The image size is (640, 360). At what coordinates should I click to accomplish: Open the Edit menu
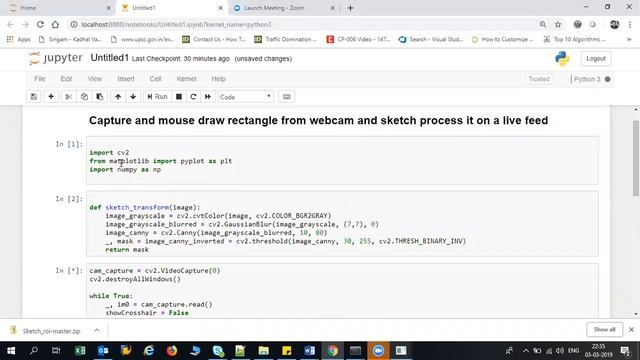click(66, 79)
